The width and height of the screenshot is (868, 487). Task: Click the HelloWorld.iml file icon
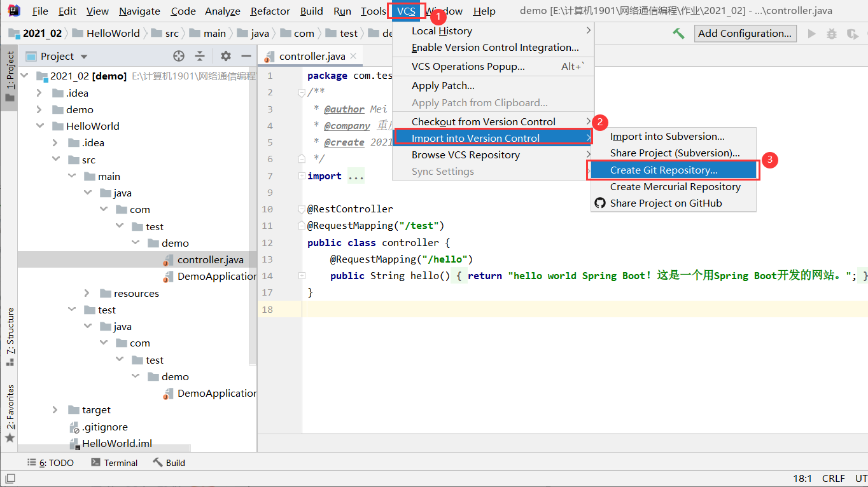click(74, 444)
